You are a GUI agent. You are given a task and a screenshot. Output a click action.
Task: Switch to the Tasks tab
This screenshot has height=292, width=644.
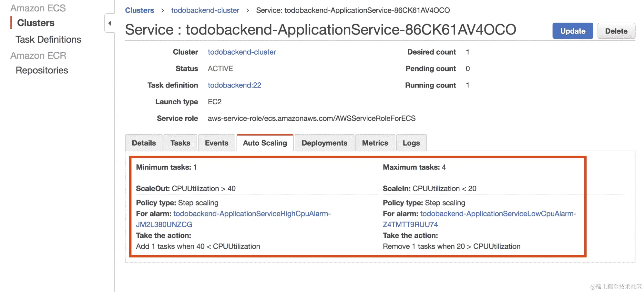point(180,143)
